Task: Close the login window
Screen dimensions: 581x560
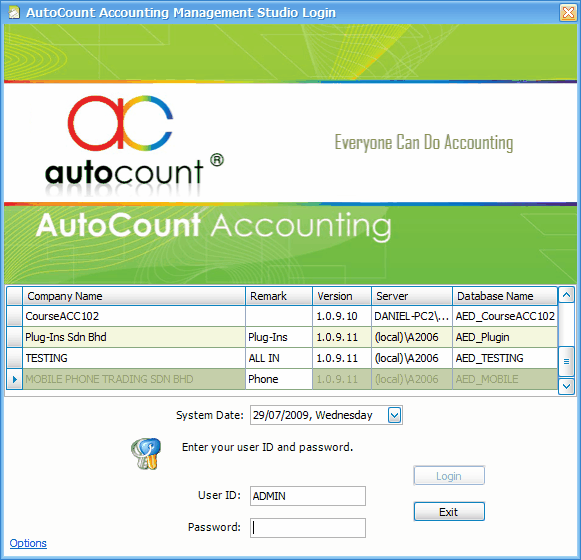Action: (x=568, y=13)
